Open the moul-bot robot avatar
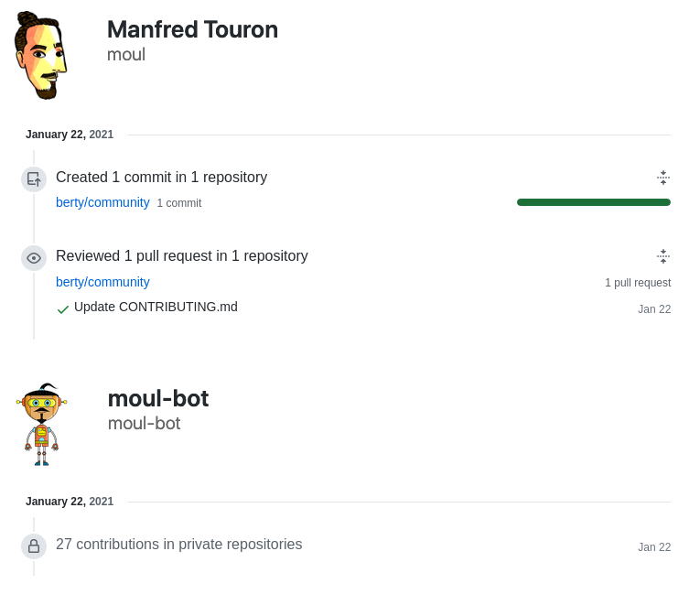Screen dimensions: 689x616 (41, 424)
